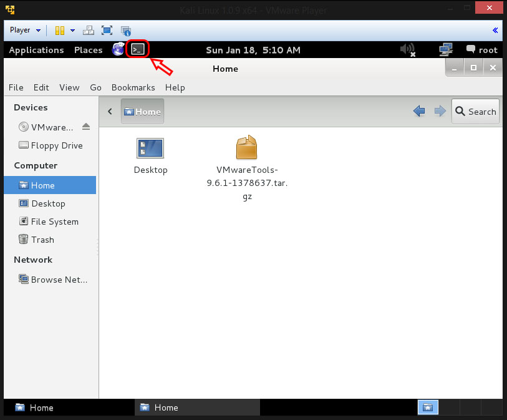Open the Applications menu
Viewport: 507px width, 420px height.
point(36,50)
